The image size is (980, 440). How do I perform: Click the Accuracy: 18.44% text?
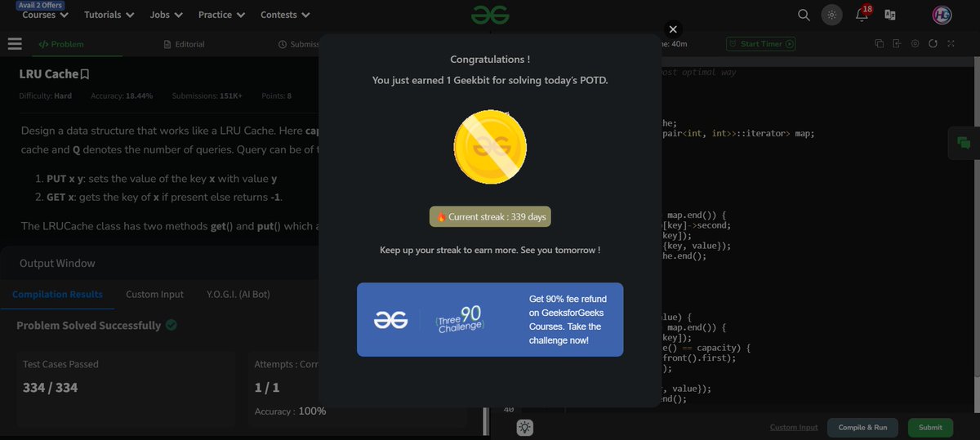pyautogui.click(x=122, y=96)
